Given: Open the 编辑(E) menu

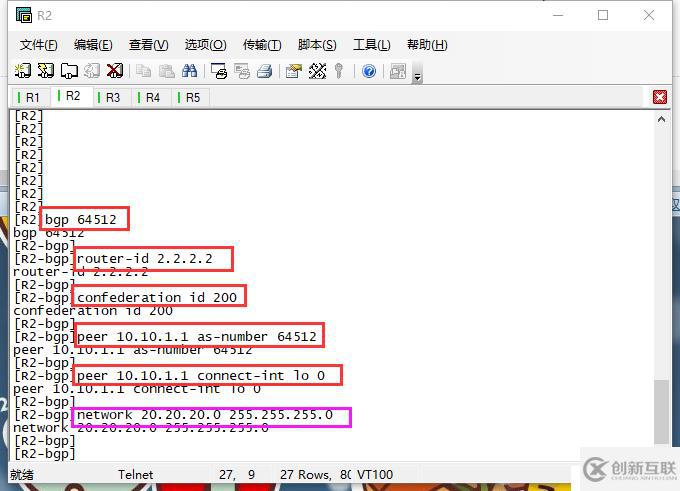Looking at the screenshot, I should pos(93,45).
